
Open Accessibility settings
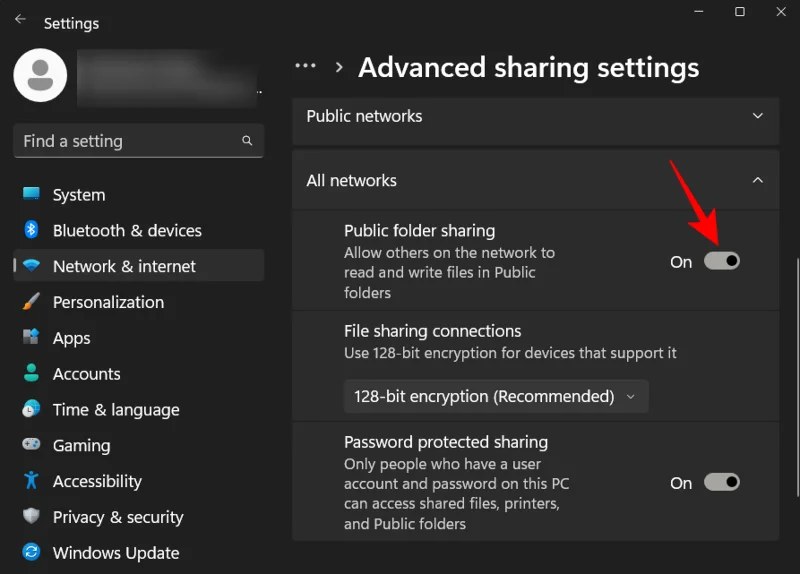point(139,481)
